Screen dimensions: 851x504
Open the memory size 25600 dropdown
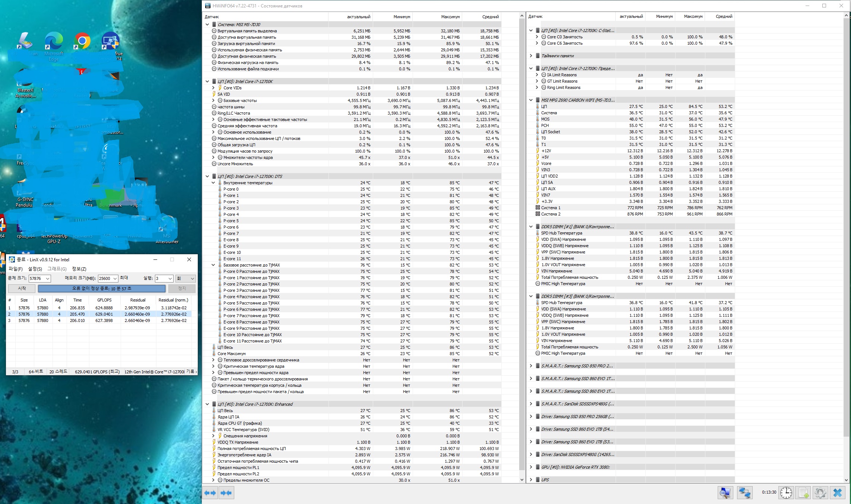pos(115,278)
